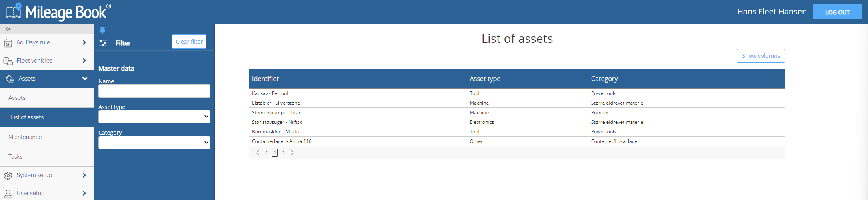Go to previous page of assets
This screenshot has width=868, height=200.
(x=266, y=153)
